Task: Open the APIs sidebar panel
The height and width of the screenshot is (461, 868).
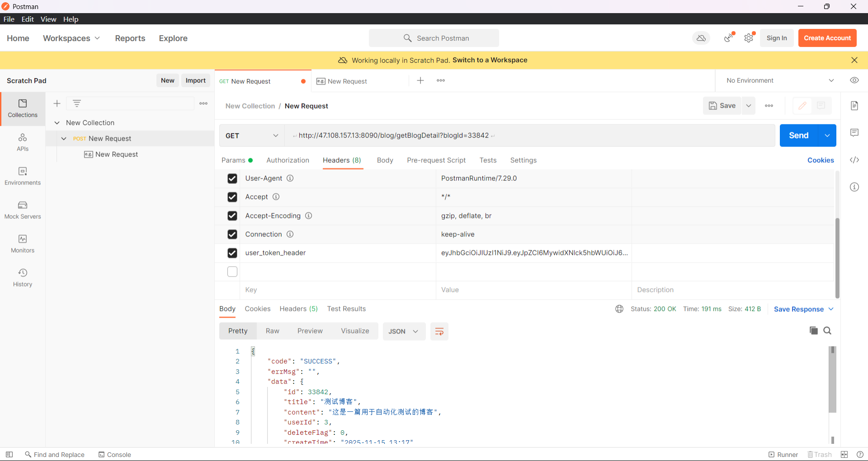Action: (x=23, y=142)
